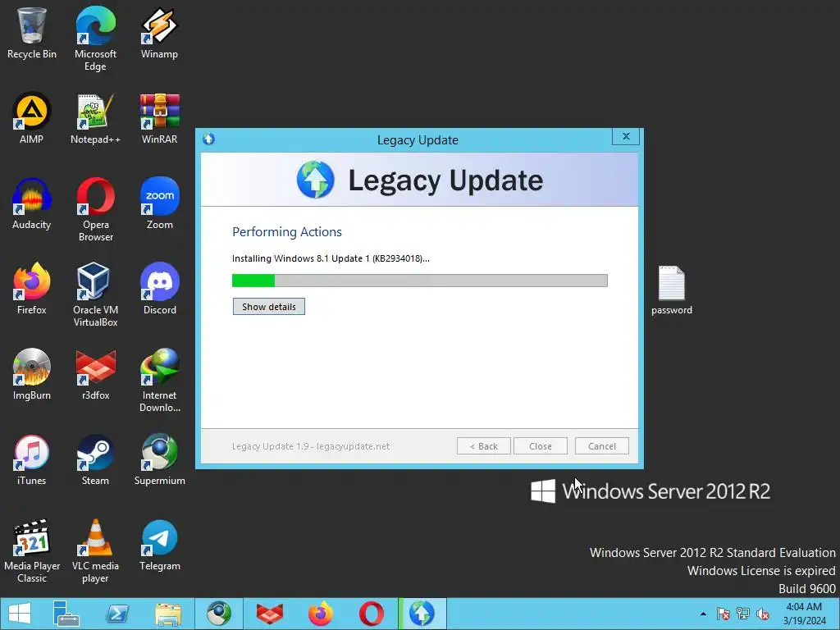This screenshot has width=840, height=630.
Task: Select the password text file on desktop
Action: point(672,290)
